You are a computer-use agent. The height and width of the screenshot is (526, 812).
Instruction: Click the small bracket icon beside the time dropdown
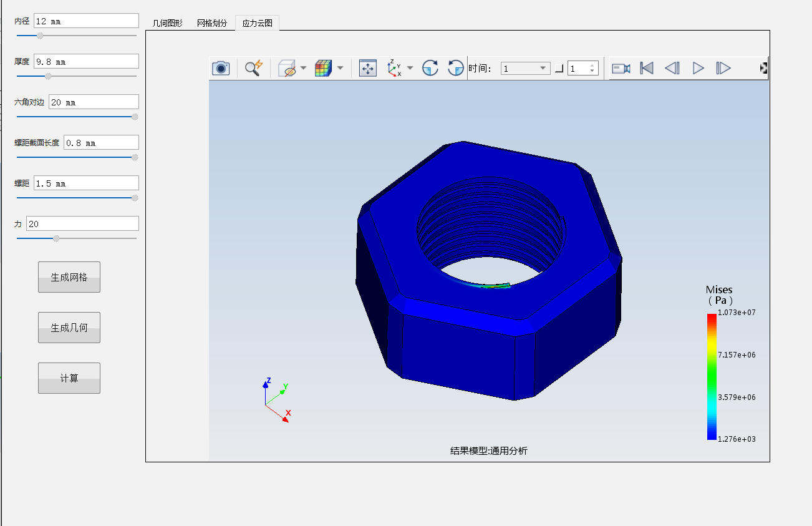point(559,69)
